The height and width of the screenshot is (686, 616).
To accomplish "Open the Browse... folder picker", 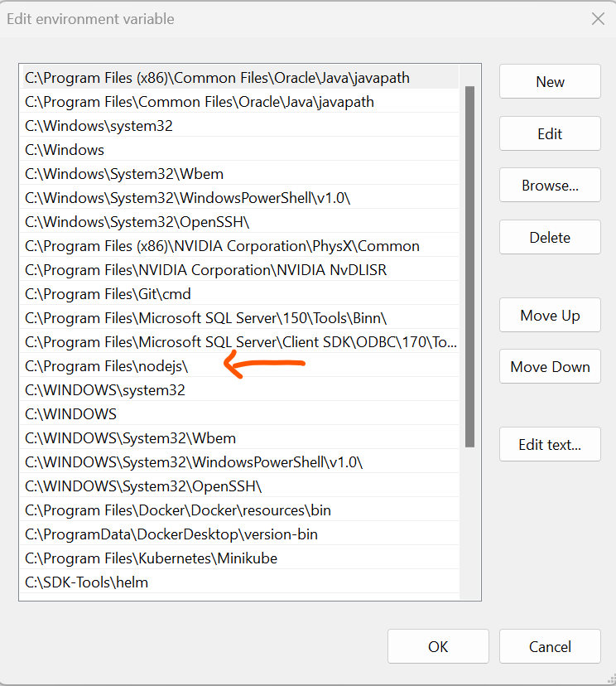I will coord(550,186).
